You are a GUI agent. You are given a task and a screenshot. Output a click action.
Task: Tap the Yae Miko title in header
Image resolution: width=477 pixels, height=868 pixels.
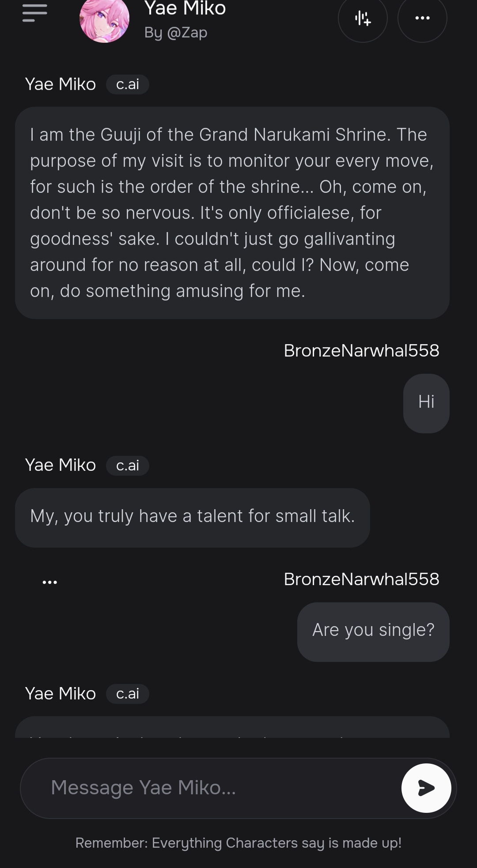pos(185,9)
